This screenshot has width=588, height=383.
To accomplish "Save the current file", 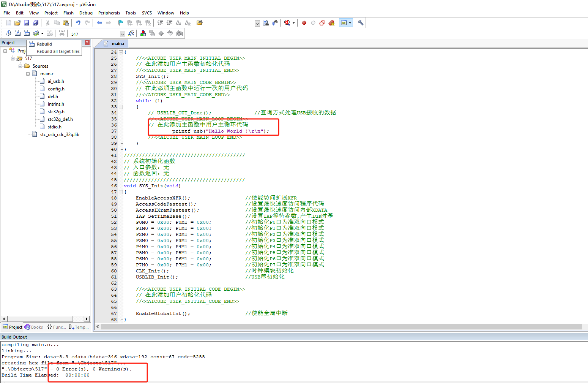I will (27, 23).
